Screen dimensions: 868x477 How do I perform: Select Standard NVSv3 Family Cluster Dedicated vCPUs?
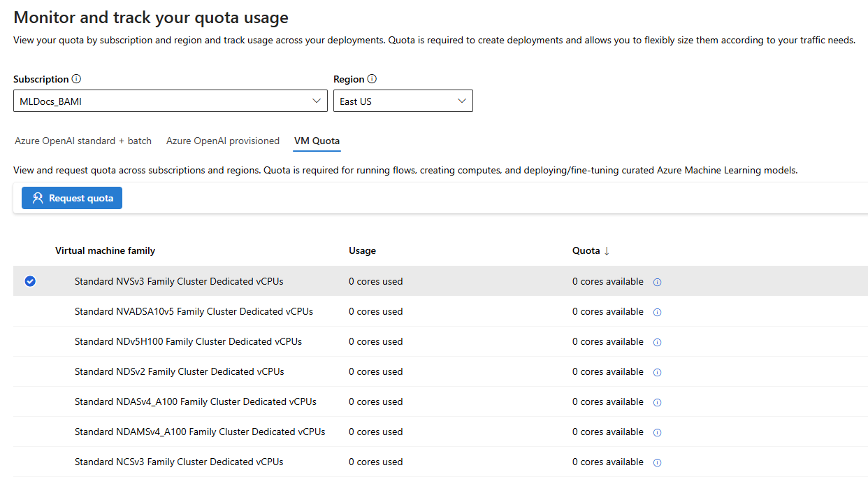click(179, 281)
